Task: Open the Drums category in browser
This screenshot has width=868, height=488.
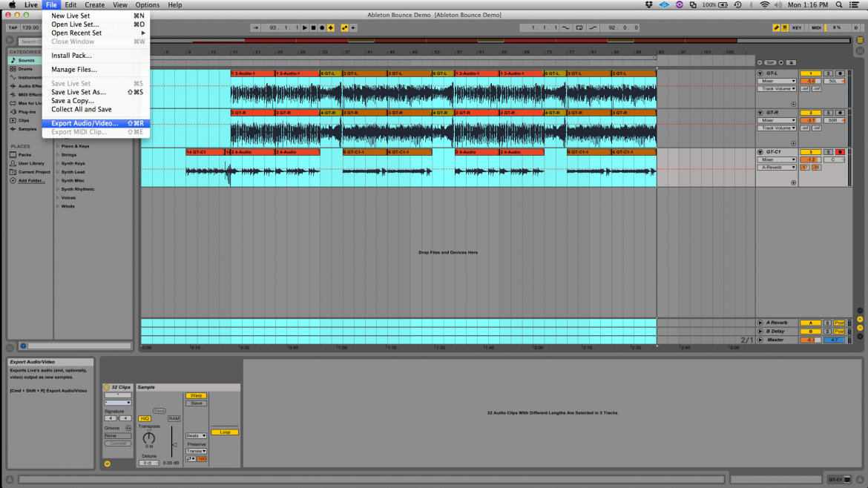Action: tap(25, 69)
